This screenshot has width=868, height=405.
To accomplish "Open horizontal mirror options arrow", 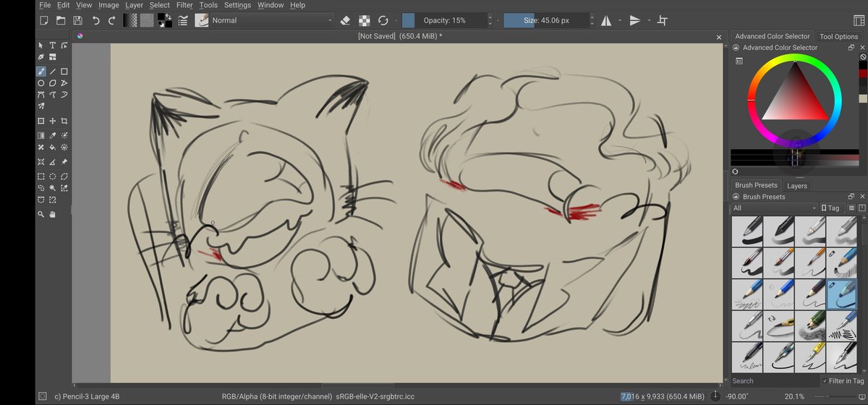I will [620, 20].
